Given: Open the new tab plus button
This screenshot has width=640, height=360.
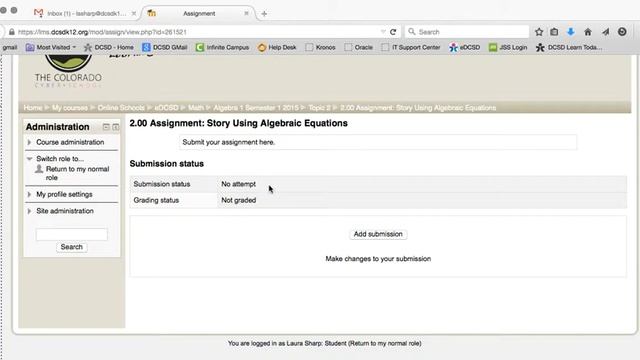Looking at the screenshot, I should [x=264, y=14].
